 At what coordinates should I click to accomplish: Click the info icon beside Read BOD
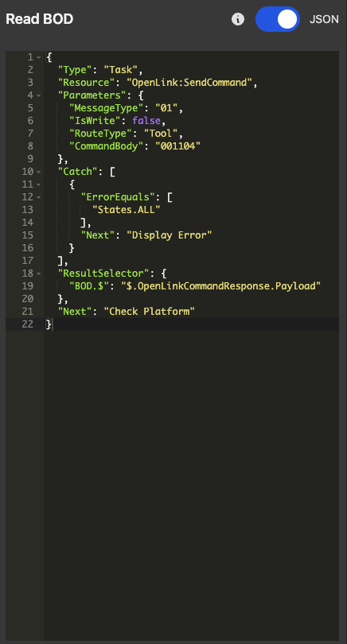[238, 19]
